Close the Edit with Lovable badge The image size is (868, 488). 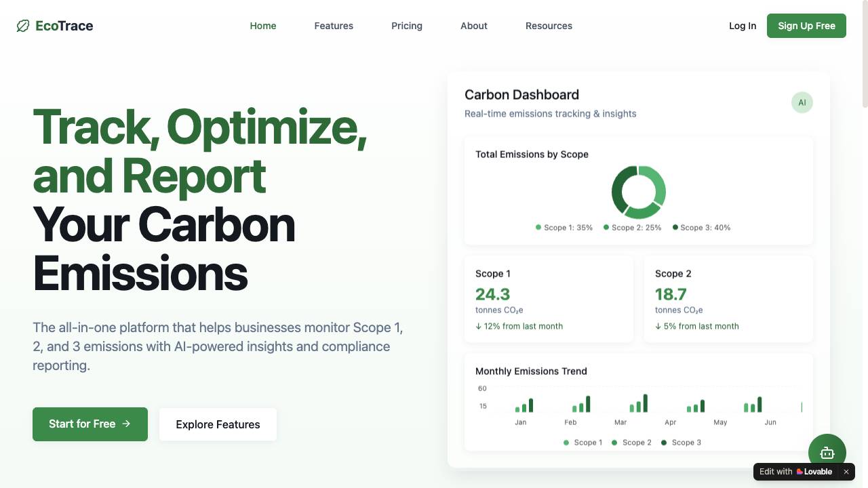pyautogui.click(x=846, y=472)
